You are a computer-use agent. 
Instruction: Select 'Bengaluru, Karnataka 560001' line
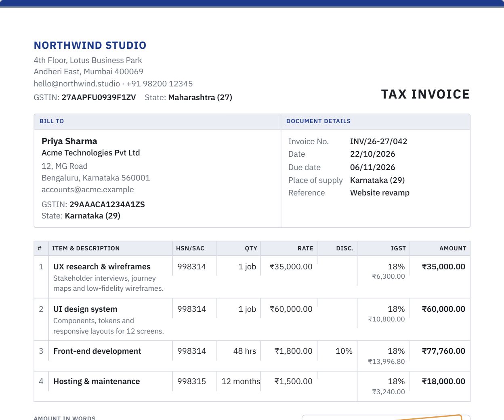pyautogui.click(x=96, y=178)
